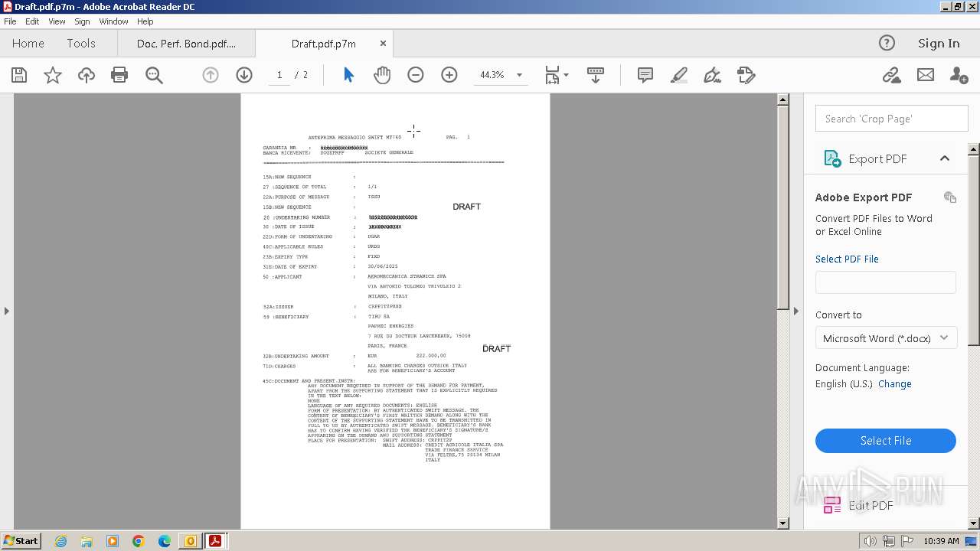
Task: Click the Search 'Crop Page' box
Action: pos(891,119)
